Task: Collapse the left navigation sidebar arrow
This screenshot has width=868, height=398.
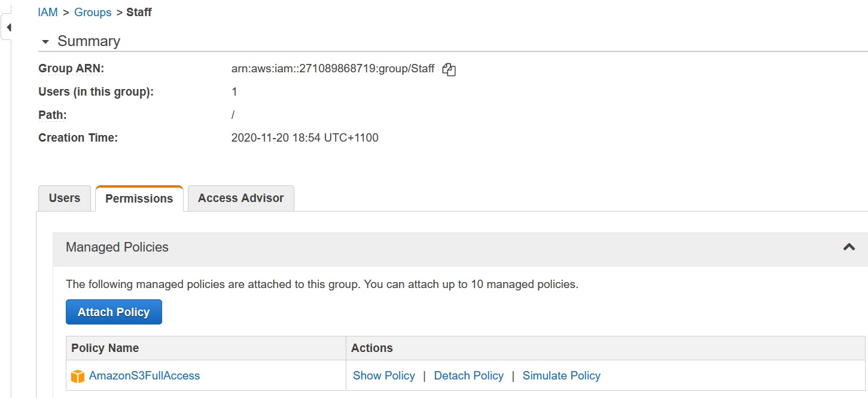Action: tap(8, 27)
